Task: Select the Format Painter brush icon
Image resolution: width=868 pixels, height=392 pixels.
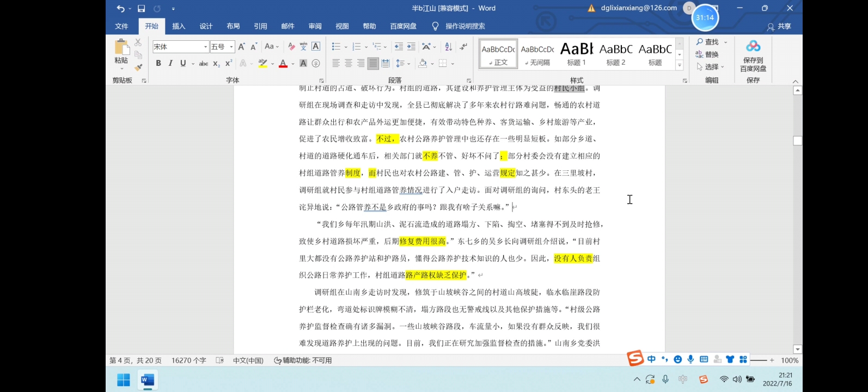Action: (x=138, y=68)
